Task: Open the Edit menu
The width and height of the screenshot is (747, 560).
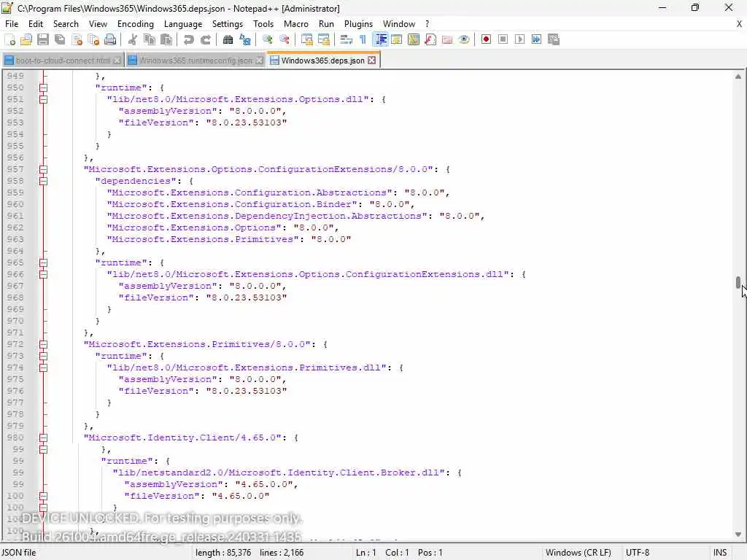Action: click(x=36, y=24)
